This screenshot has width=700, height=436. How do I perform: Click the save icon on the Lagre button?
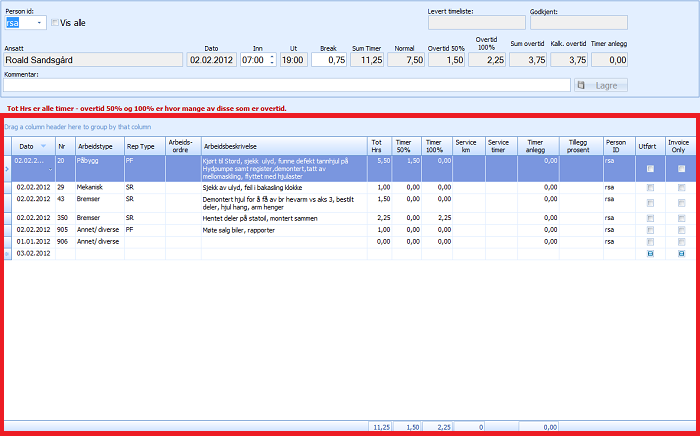(x=583, y=86)
